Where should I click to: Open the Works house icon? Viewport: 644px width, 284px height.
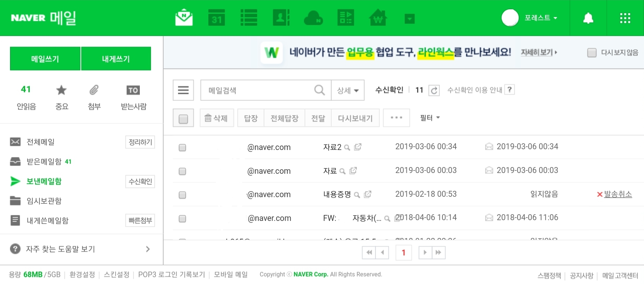[378, 18]
